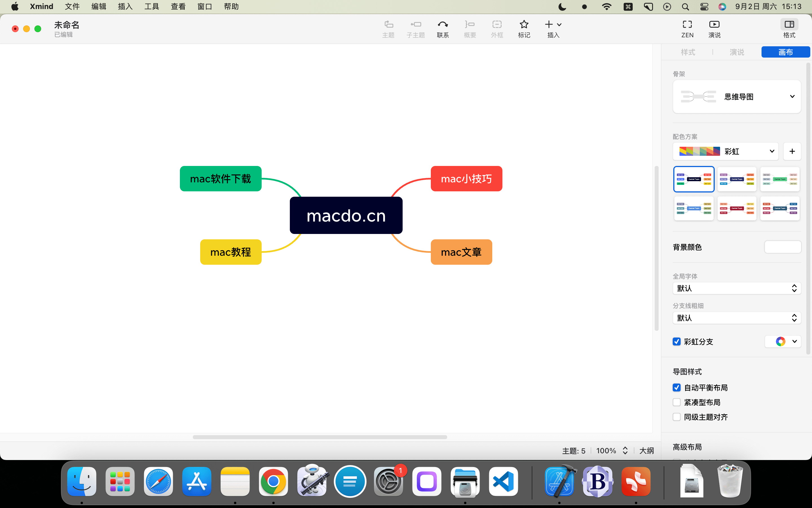Open the Branch Line Width (分支线粗细) dropdown
The height and width of the screenshot is (508, 812).
pos(736,318)
